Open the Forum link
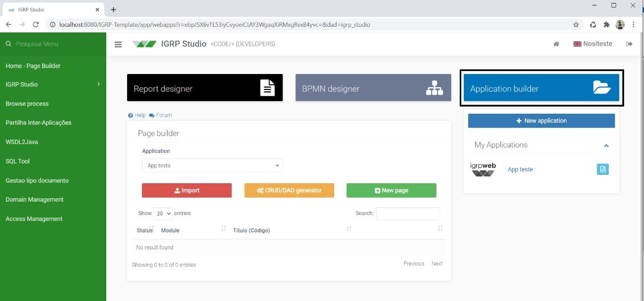Viewport: 644px width, 301px height. click(160, 115)
